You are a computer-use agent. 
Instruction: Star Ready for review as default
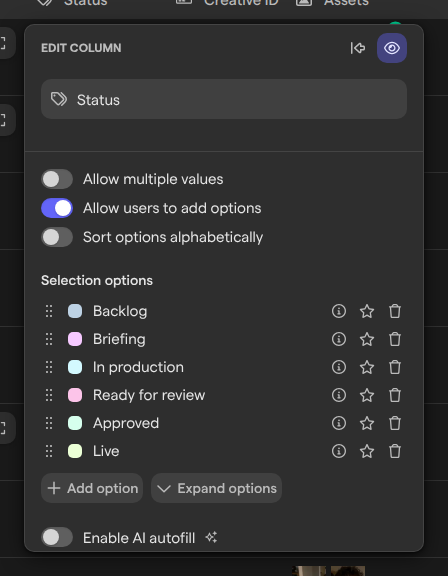click(x=367, y=395)
